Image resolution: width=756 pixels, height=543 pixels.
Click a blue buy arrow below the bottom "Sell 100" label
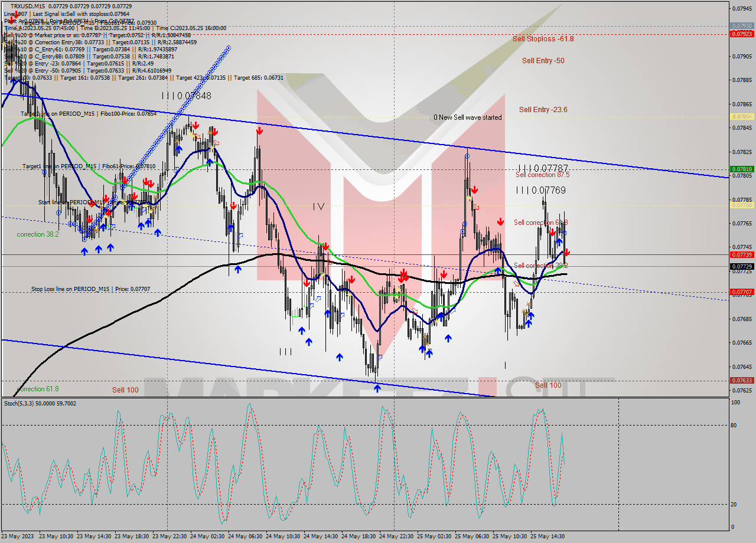coord(377,388)
